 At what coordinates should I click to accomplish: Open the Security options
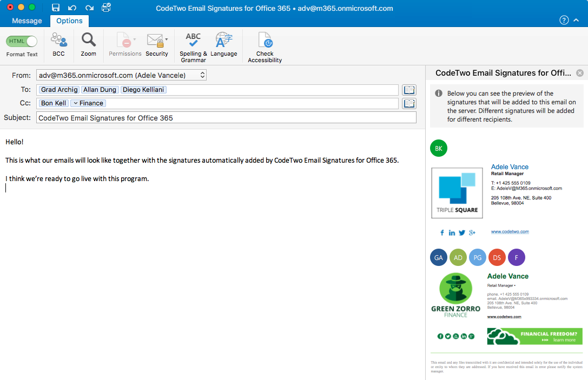pos(156,45)
